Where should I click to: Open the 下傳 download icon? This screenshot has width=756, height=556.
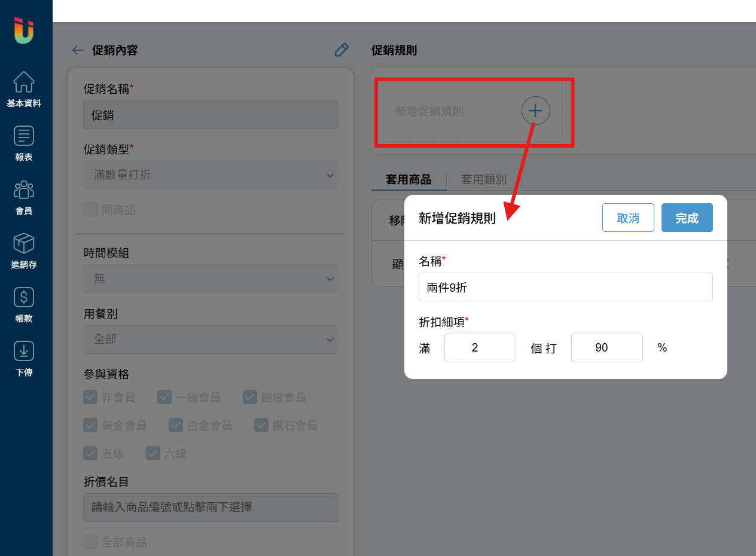pyautogui.click(x=24, y=351)
